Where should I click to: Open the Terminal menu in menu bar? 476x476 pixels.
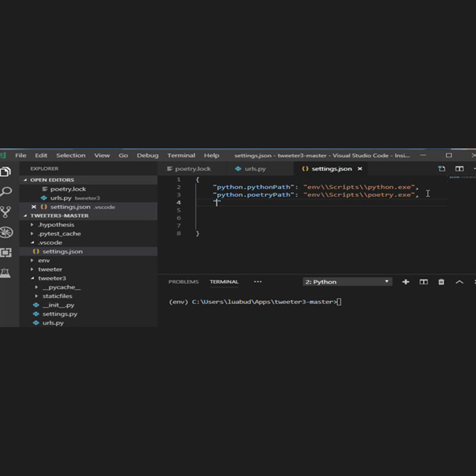181,155
